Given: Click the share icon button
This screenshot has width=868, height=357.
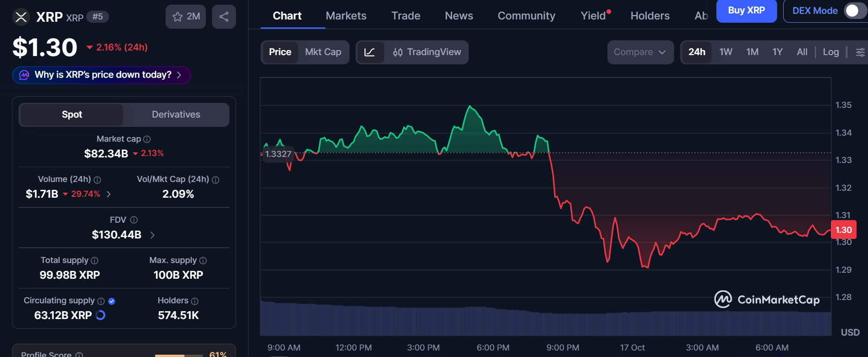Looking at the screenshot, I should 224,17.
